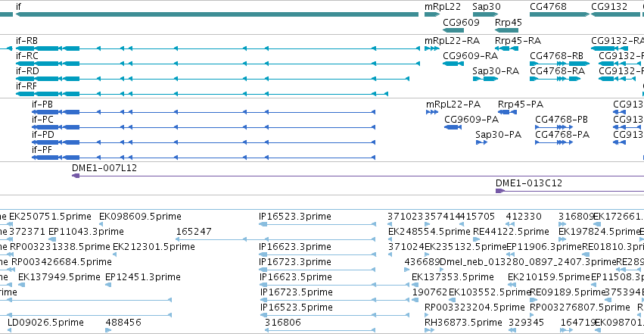The height and width of the screenshot is (334, 644).
Task: Click the EK098609.5prime EST label
Action: (140, 217)
